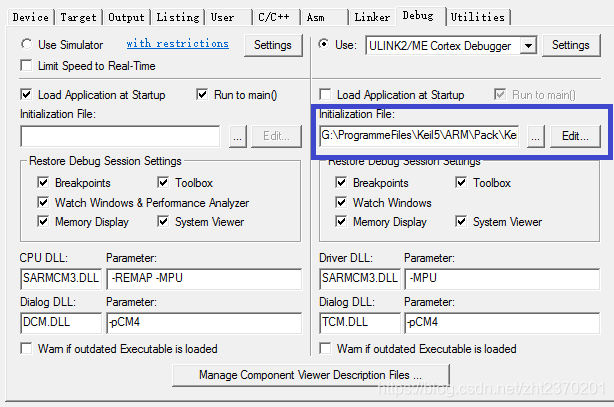
Task: Select the Use debugger radio button
Action: point(324,44)
